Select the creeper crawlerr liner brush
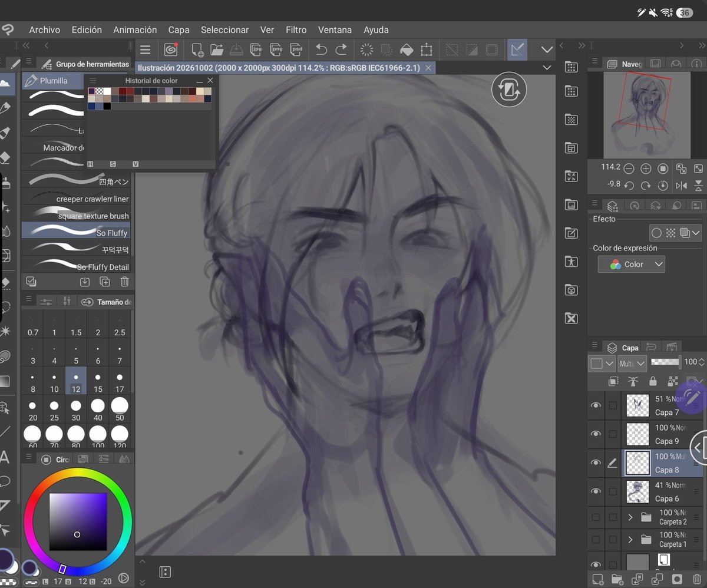This screenshot has width=707, height=588. [x=76, y=198]
